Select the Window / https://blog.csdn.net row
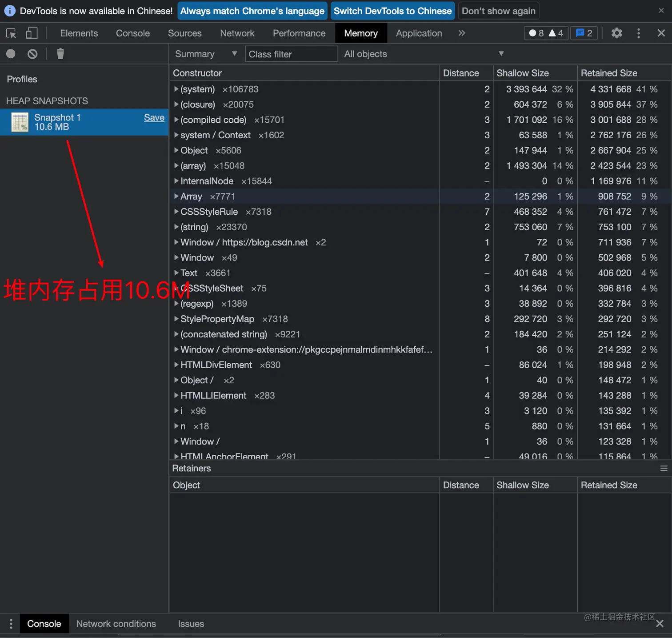 [x=420, y=242]
